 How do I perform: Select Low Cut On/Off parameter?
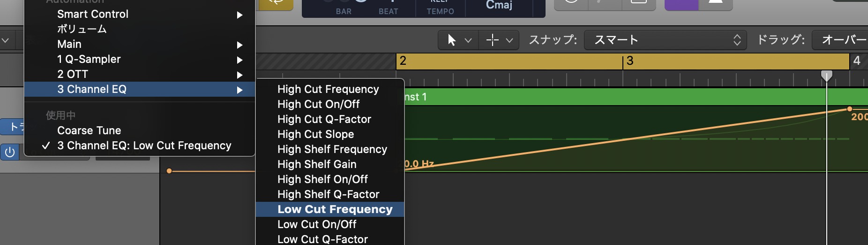click(x=317, y=224)
